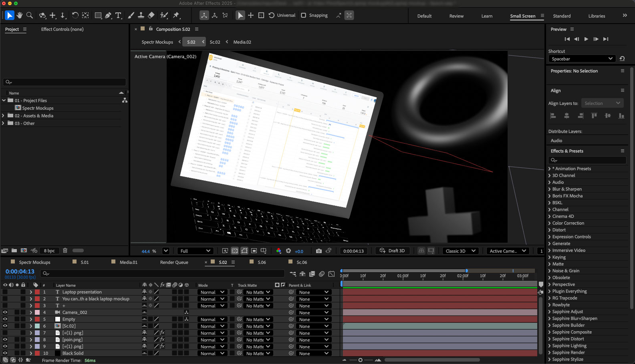Image resolution: width=635 pixels, height=364 pixels.
Task: Switch to the Learn workspace
Action: (487, 16)
